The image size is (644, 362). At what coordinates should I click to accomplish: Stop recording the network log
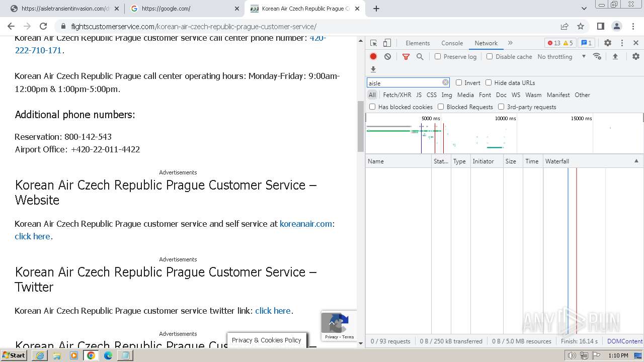[373, 56]
